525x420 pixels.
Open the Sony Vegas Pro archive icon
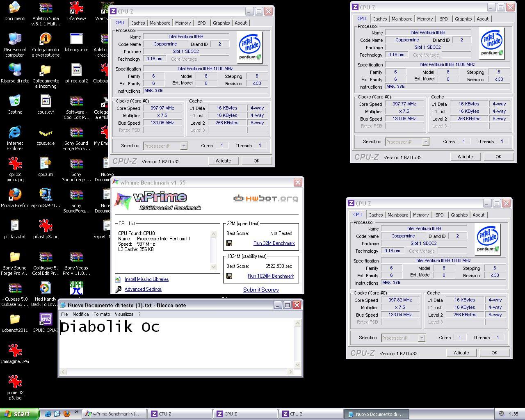tap(76, 263)
